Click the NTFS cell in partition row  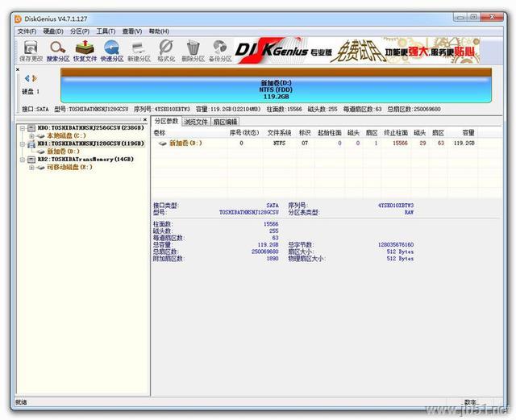click(280, 143)
